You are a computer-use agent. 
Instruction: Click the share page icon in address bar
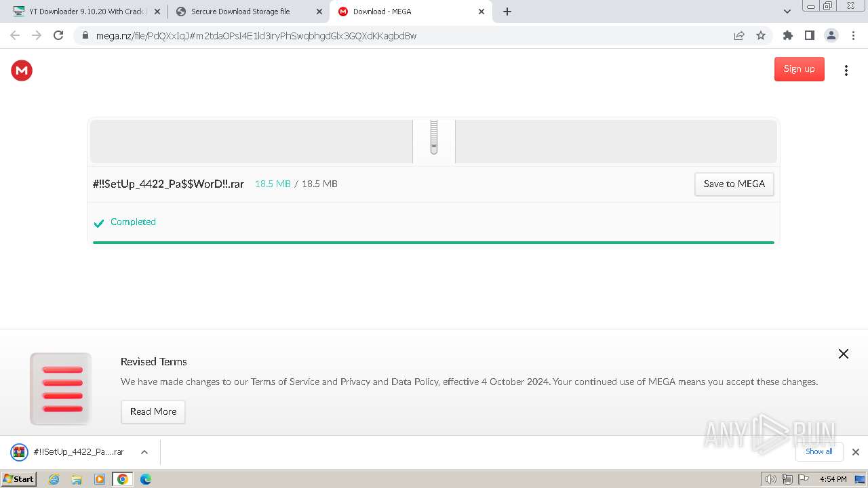pyautogui.click(x=739, y=35)
